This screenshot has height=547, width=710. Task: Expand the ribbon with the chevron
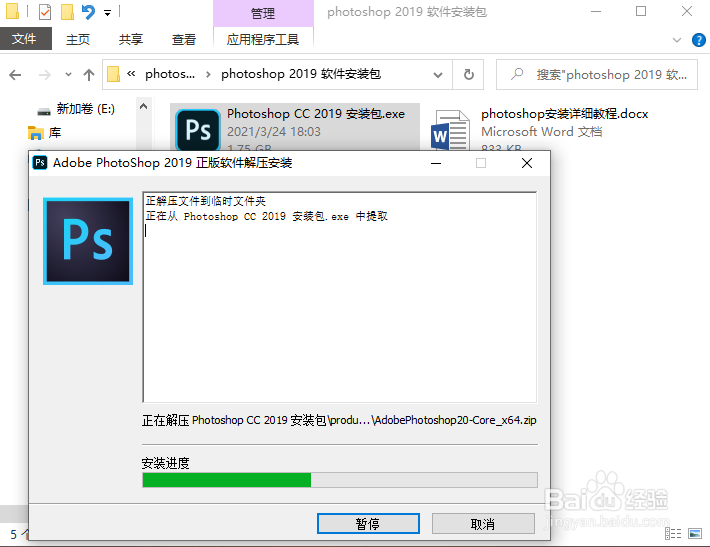pyautogui.click(x=677, y=40)
